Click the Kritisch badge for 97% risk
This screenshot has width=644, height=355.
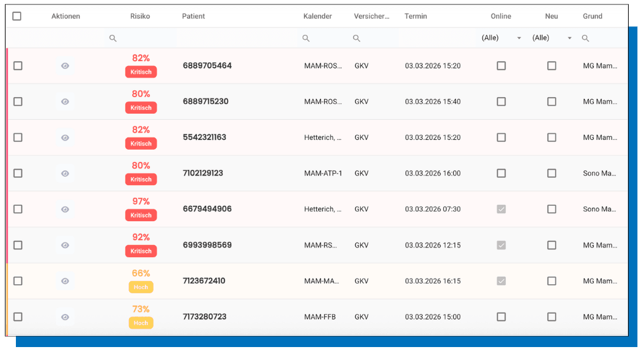pyautogui.click(x=141, y=216)
